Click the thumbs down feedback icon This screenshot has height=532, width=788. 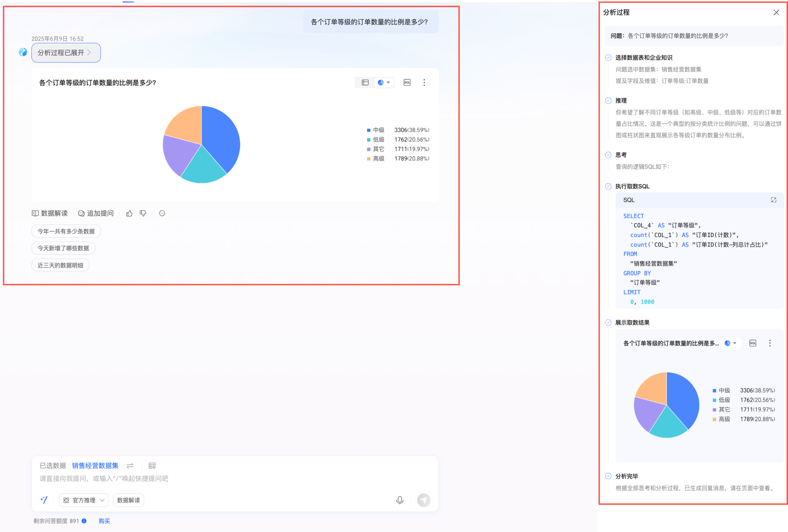[143, 213]
